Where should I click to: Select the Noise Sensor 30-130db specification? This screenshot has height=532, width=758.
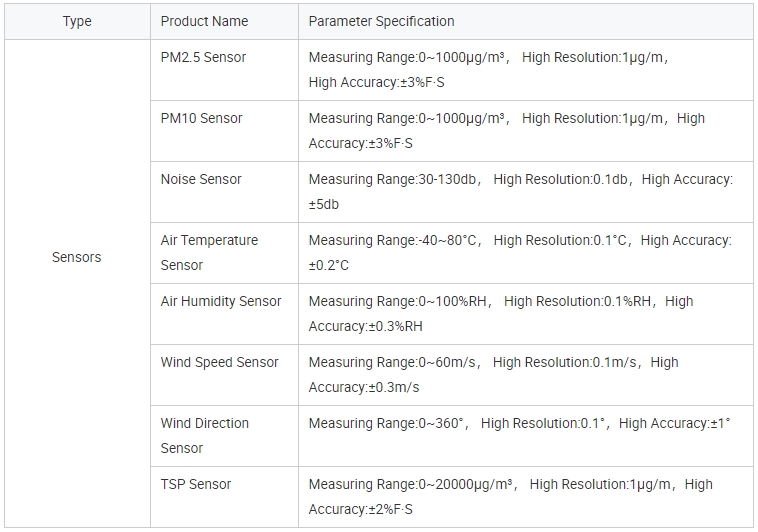pos(520,191)
